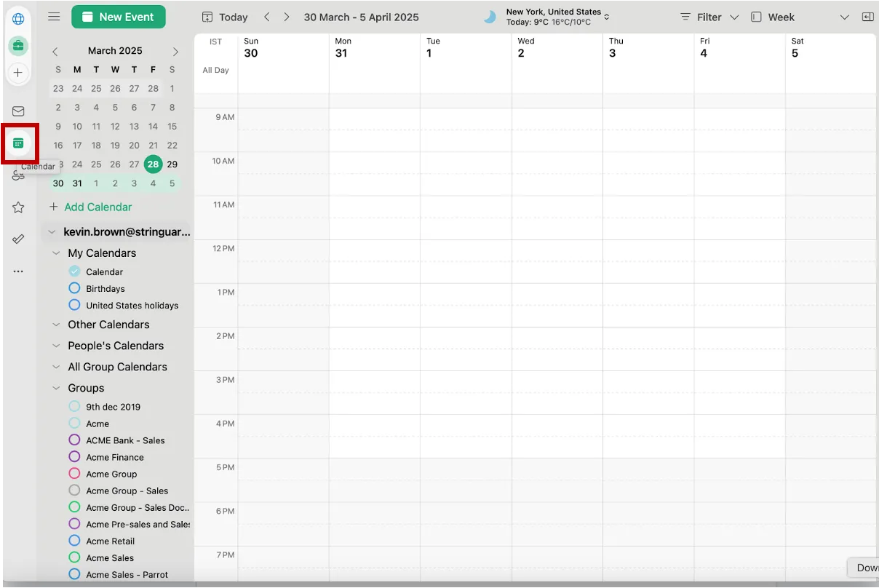Open the Favorites star icon

(18, 207)
